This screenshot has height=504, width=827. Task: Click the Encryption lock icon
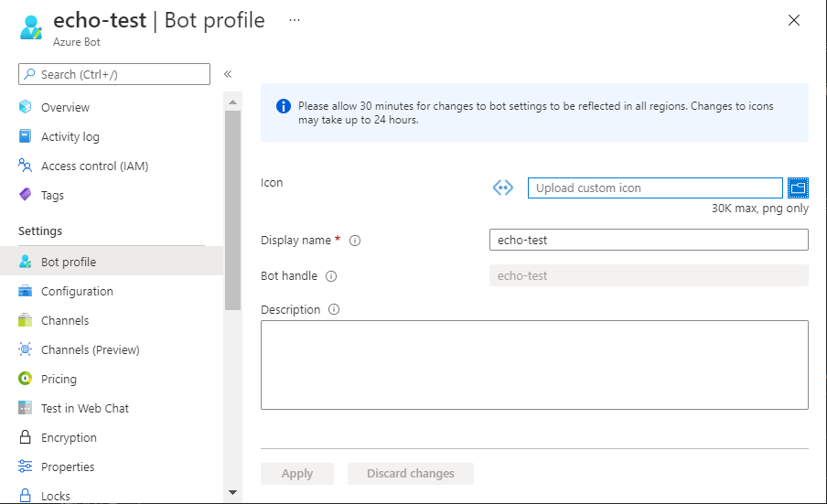[x=26, y=437]
